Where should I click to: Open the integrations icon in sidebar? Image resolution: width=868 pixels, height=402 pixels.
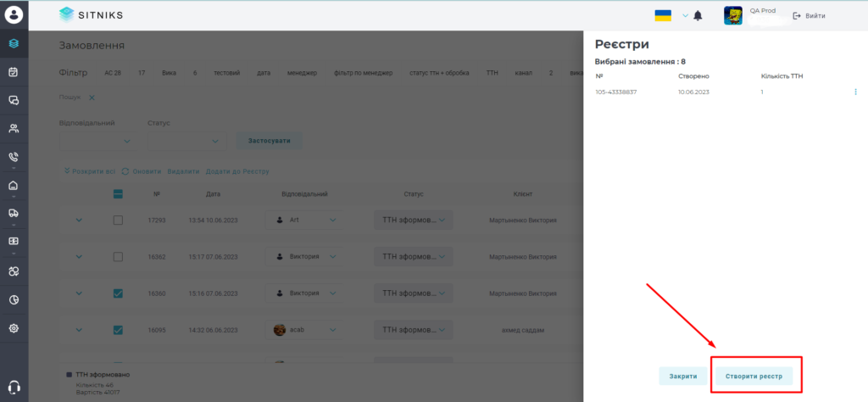pos(14,271)
